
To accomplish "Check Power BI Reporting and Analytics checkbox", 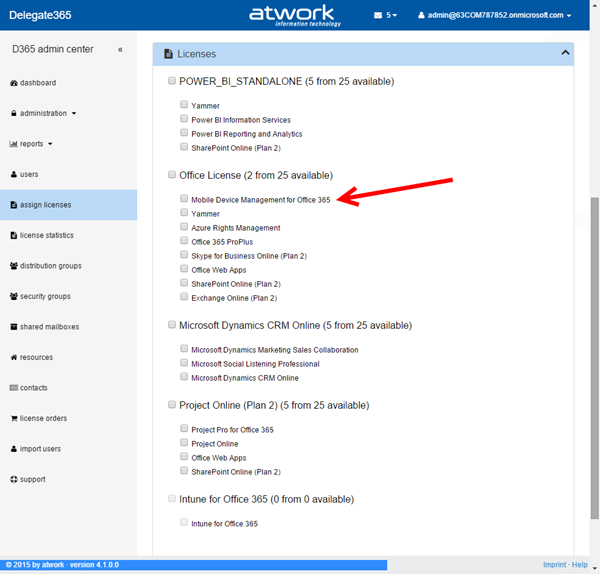I will click(x=184, y=133).
